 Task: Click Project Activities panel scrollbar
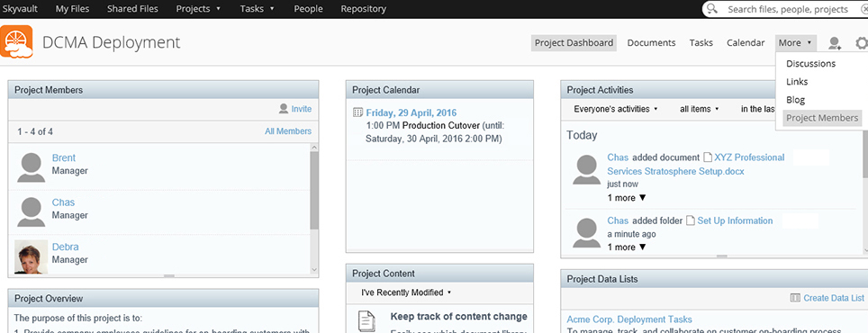click(864, 153)
